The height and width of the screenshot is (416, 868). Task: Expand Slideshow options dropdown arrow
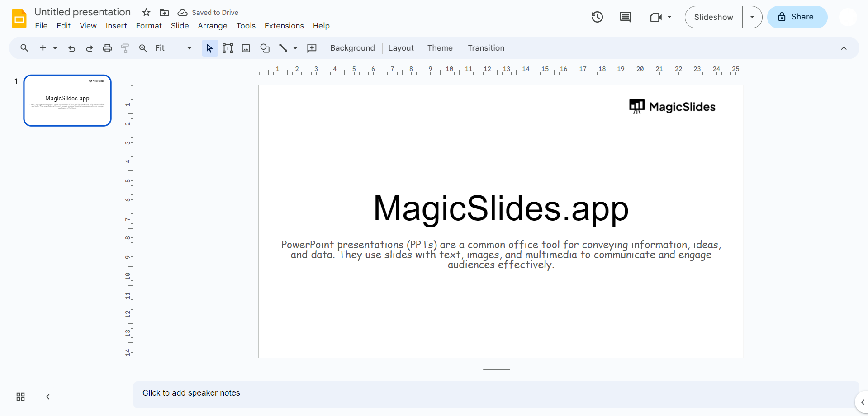tap(752, 17)
